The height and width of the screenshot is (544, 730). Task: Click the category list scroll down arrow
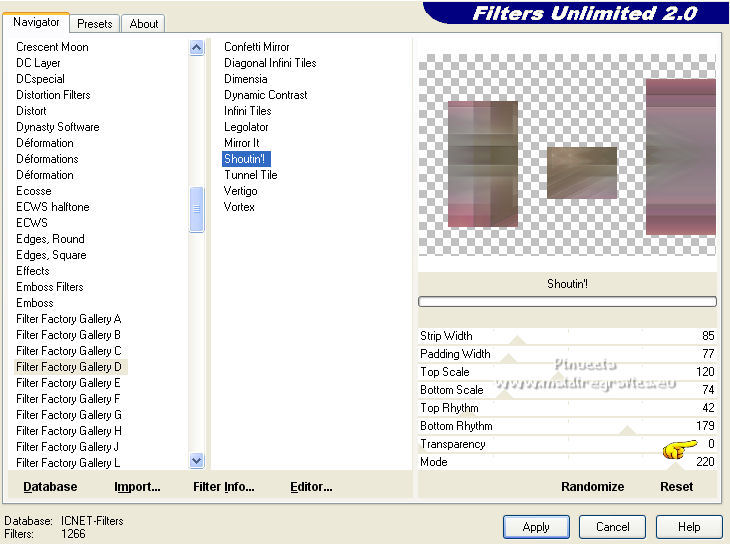click(196, 461)
